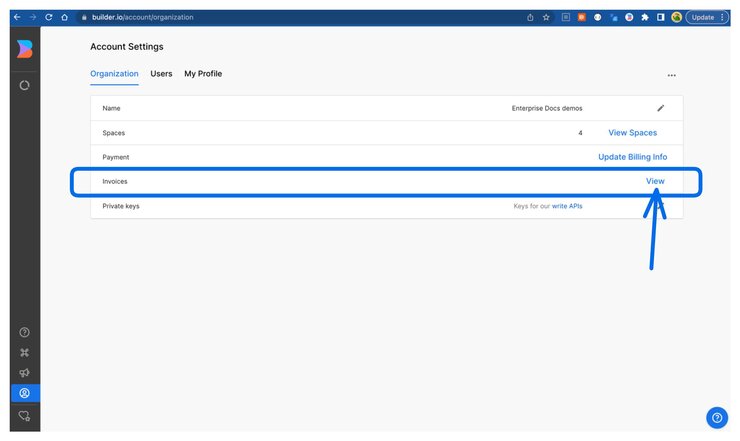Toggle the browser side panel icon
Viewport: 740px width, 441px height.
click(x=661, y=17)
